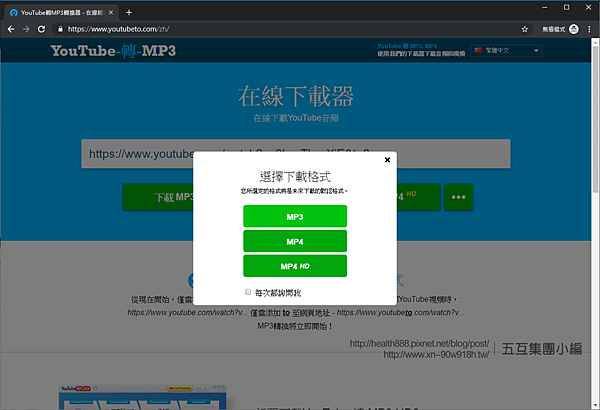Click the padlock site info icon

pyautogui.click(x=60, y=29)
